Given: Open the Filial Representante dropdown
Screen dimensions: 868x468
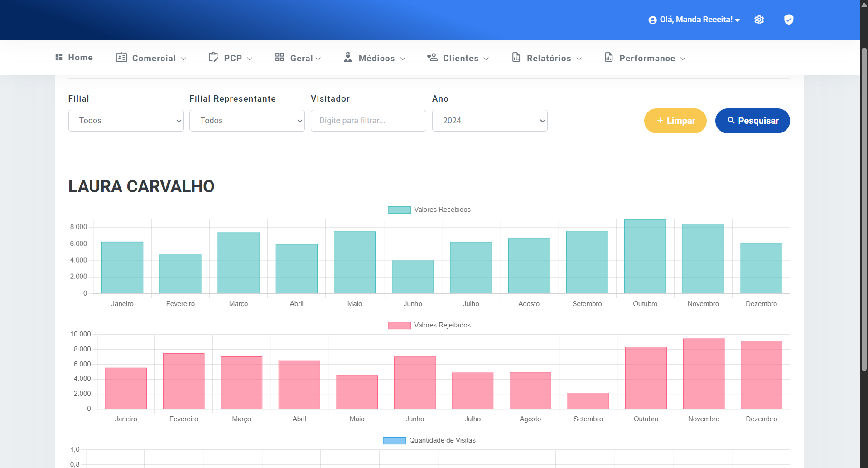Looking at the screenshot, I should point(247,121).
